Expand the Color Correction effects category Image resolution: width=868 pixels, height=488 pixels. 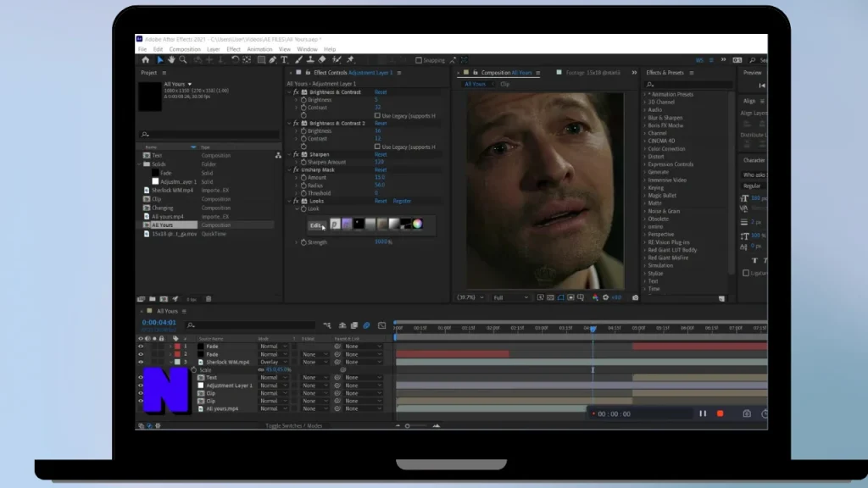[645, 149]
